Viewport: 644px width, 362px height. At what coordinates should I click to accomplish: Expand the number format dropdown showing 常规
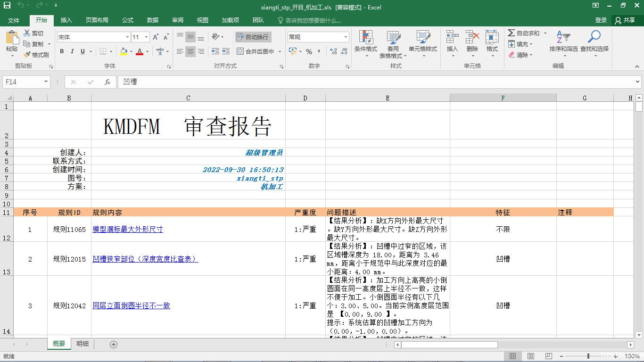346,37
